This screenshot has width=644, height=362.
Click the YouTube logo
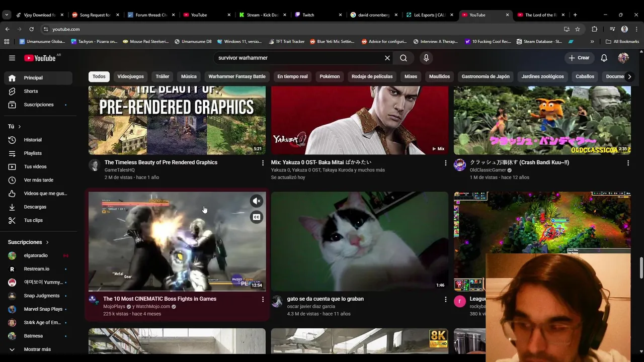[40, 58]
